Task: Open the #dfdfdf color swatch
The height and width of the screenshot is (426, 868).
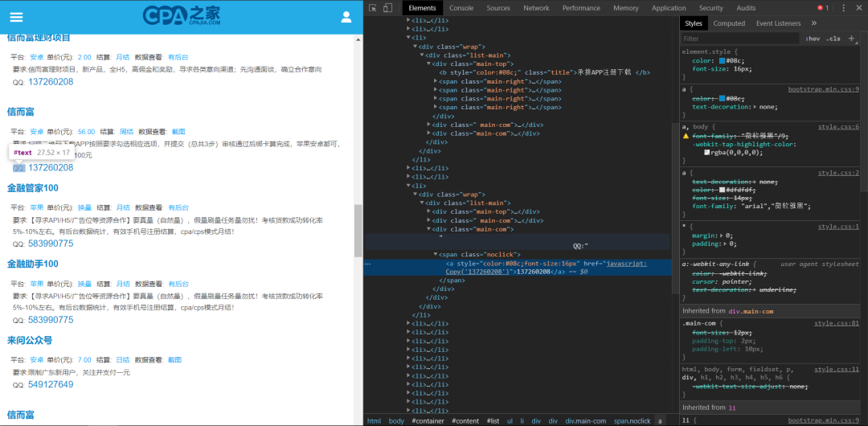Action: point(723,190)
